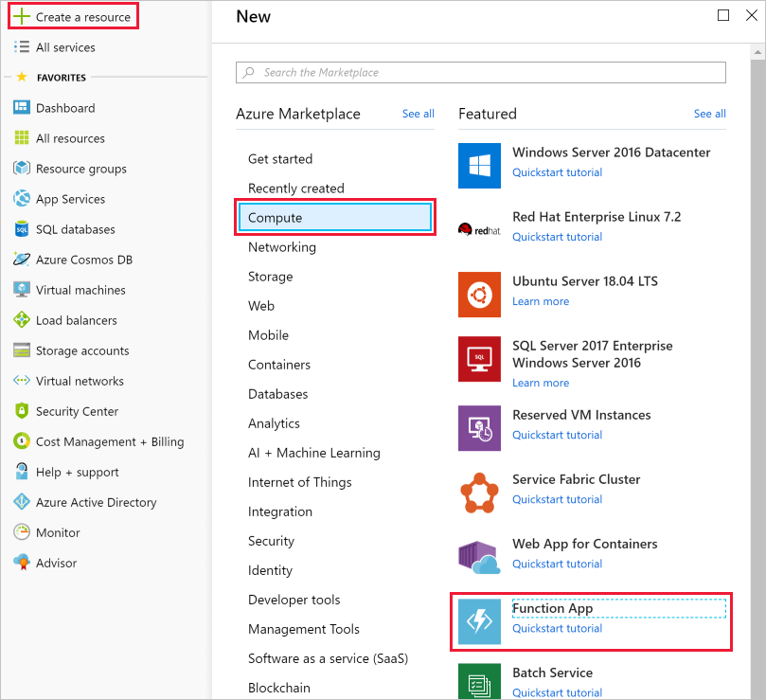Select the Mobile marketplace category

coord(268,335)
